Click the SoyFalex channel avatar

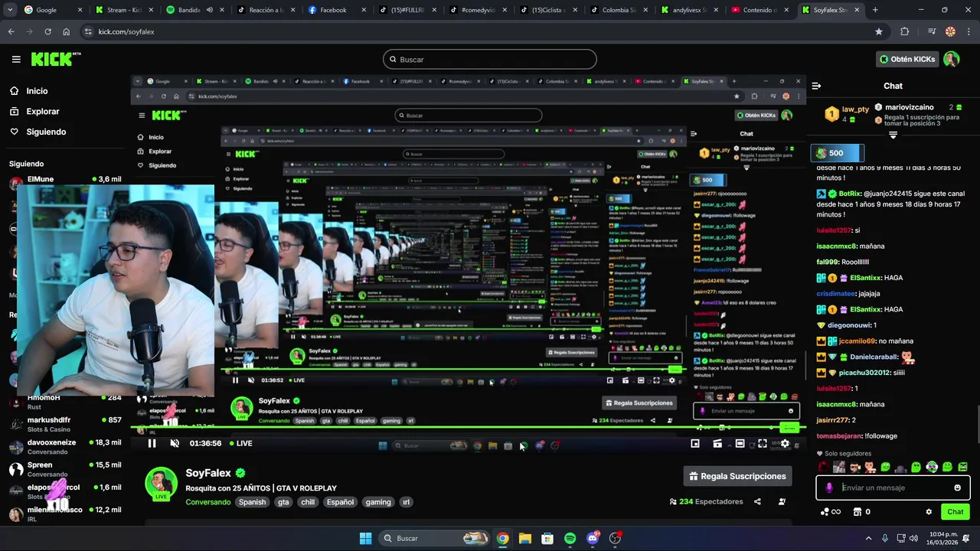tap(162, 483)
